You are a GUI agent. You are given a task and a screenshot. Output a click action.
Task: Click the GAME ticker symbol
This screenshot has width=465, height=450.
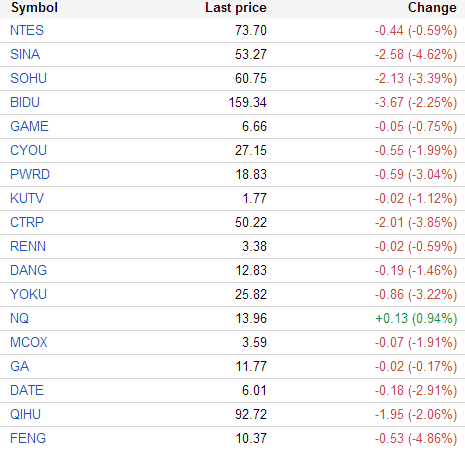(29, 126)
